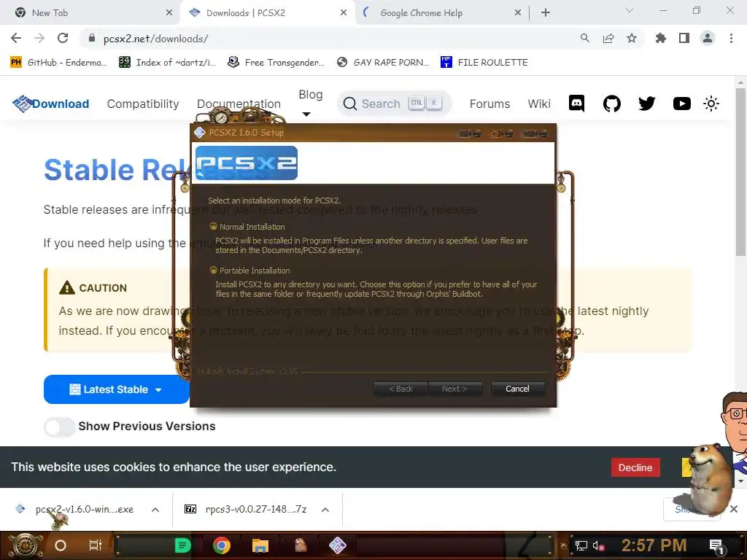Open the Forums nav link
Screen dimensions: 747x560
click(x=489, y=104)
